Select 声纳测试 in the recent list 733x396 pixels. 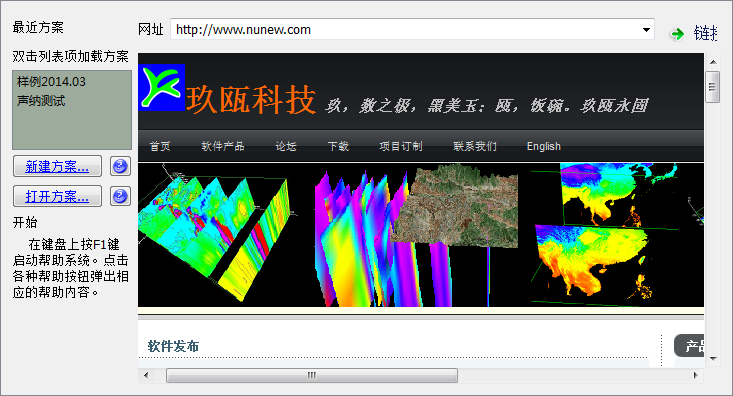41,101
